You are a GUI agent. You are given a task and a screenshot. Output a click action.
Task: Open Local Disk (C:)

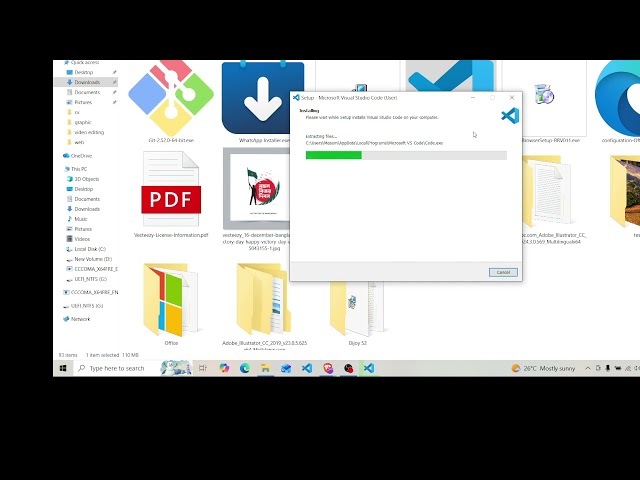(90, 249)
